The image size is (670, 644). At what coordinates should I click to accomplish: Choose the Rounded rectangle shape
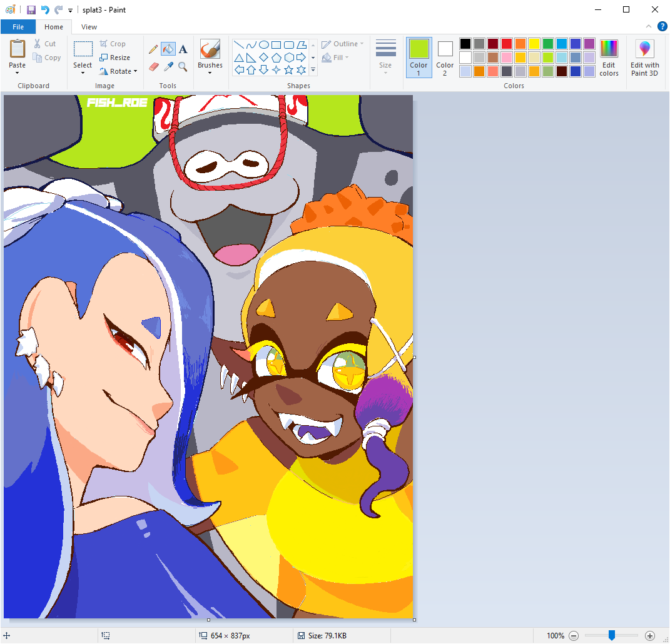point(289,45)
